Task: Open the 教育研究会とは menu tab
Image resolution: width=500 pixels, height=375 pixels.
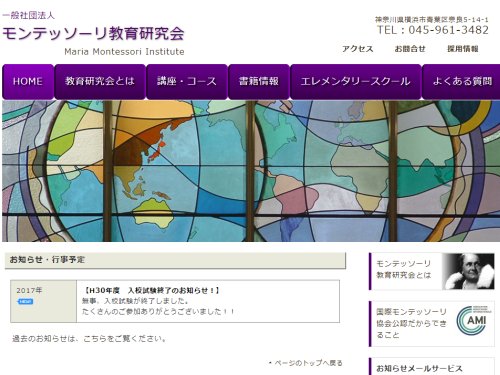Action: pyautogui.click(x=100, y=82)
